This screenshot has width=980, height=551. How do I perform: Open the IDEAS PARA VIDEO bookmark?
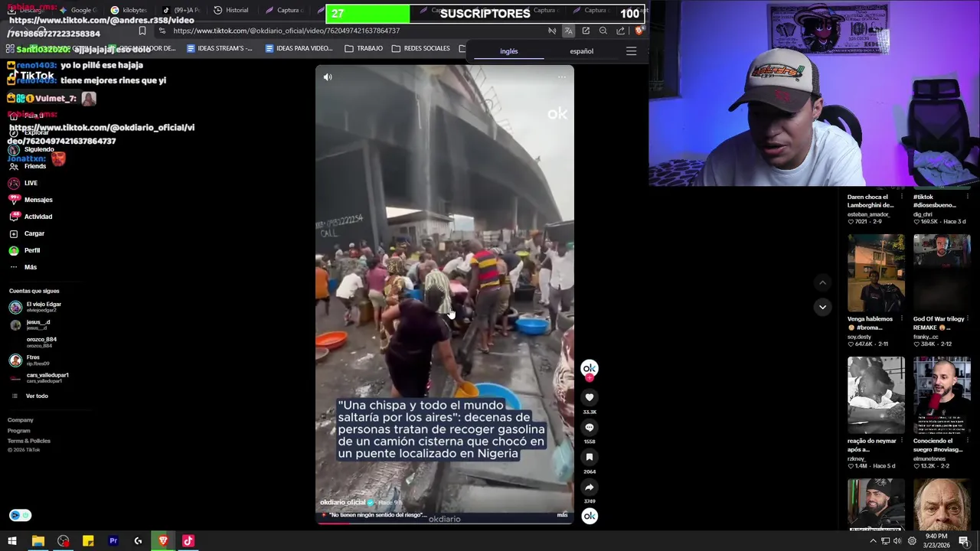point(299,48)
